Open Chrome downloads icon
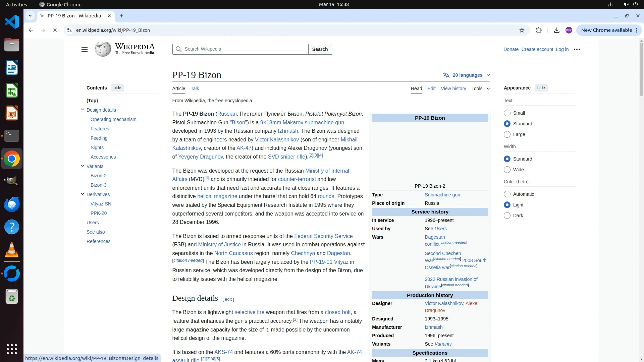This screenshot has height=362, width=644. click(556, 30)
